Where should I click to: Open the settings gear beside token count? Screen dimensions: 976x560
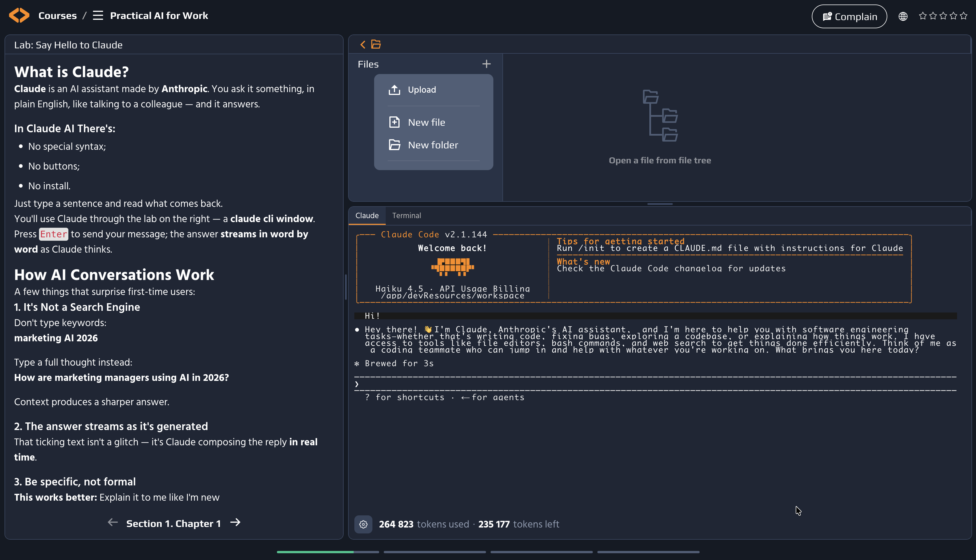[363, 524]
